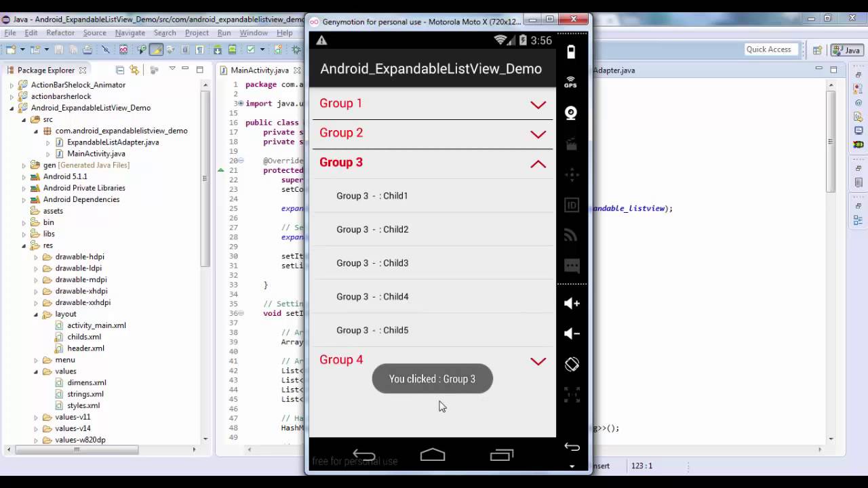Tap Group 3 - : Child1 item
Image resolution: width=868 pixels, height=488 pixels.
coord(433,196)
